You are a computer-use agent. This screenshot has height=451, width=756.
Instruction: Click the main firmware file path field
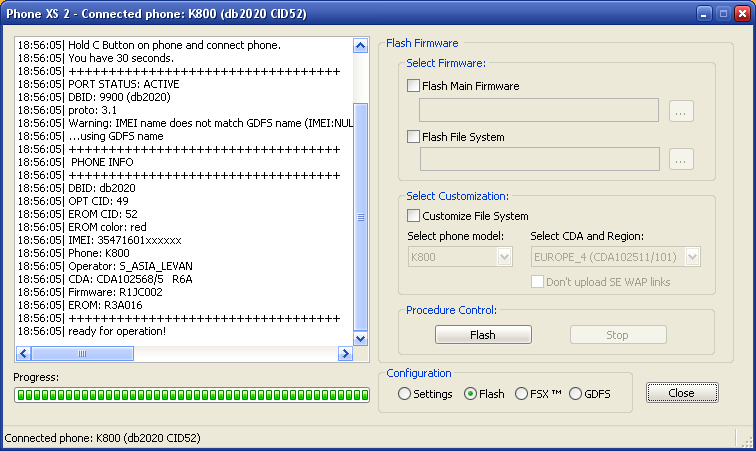pos(538,110)
